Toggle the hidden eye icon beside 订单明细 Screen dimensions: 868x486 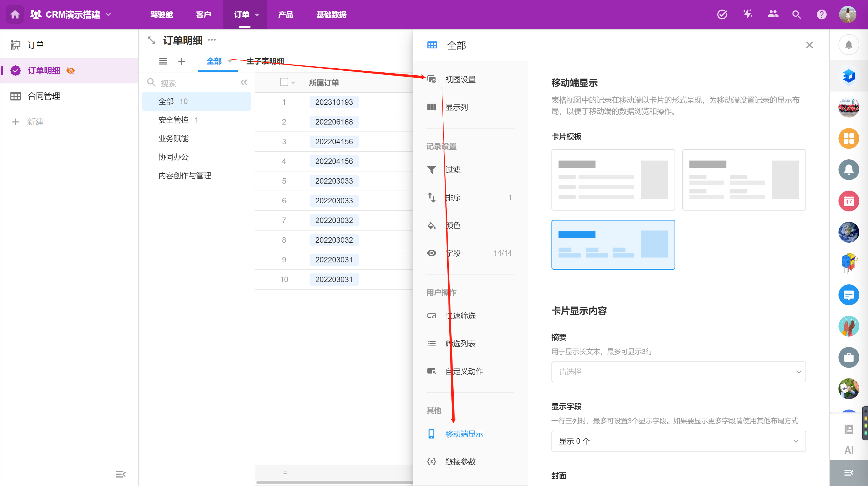click(70, 70)
